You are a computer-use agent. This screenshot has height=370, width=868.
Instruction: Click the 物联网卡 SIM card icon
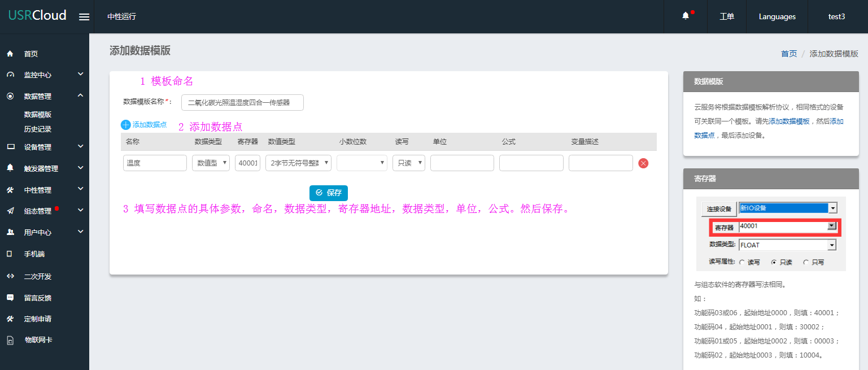tap(10, 341)
